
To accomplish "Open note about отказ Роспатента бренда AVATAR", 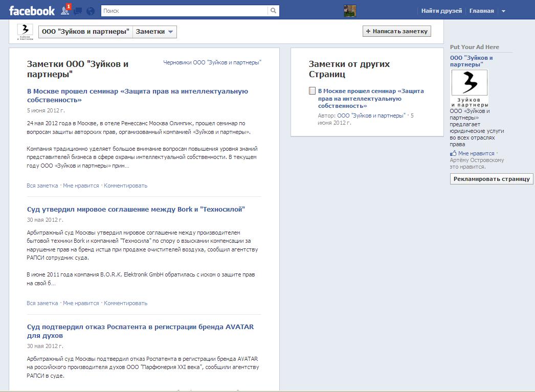I will (140, 331).
